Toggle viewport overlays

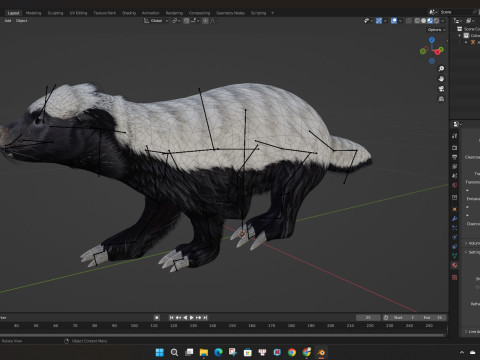click(394, 21)
